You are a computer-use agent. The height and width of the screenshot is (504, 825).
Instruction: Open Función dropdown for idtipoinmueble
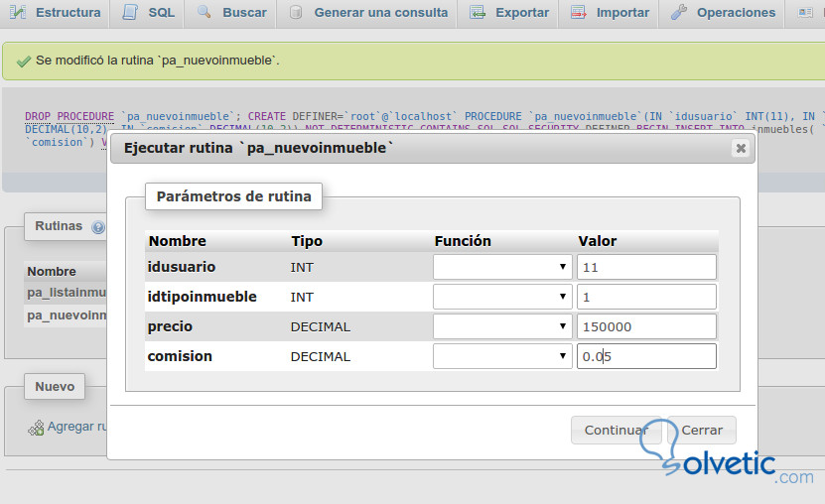(502, 297)
